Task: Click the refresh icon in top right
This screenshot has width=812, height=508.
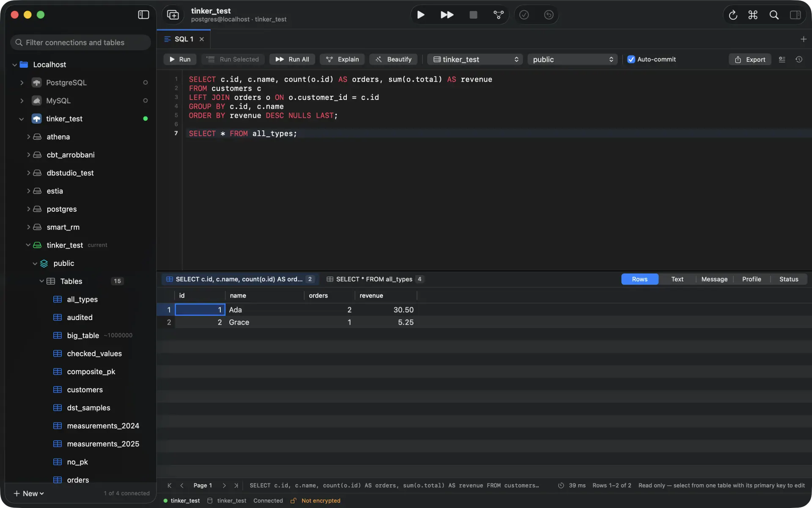Action: tap(733, 15)
